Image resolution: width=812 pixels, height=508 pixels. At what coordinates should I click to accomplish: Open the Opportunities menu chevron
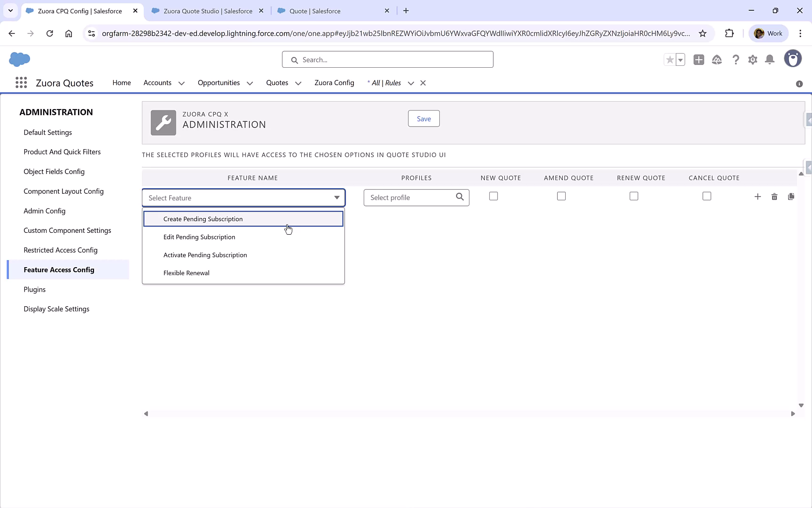(x=250, y=83)
